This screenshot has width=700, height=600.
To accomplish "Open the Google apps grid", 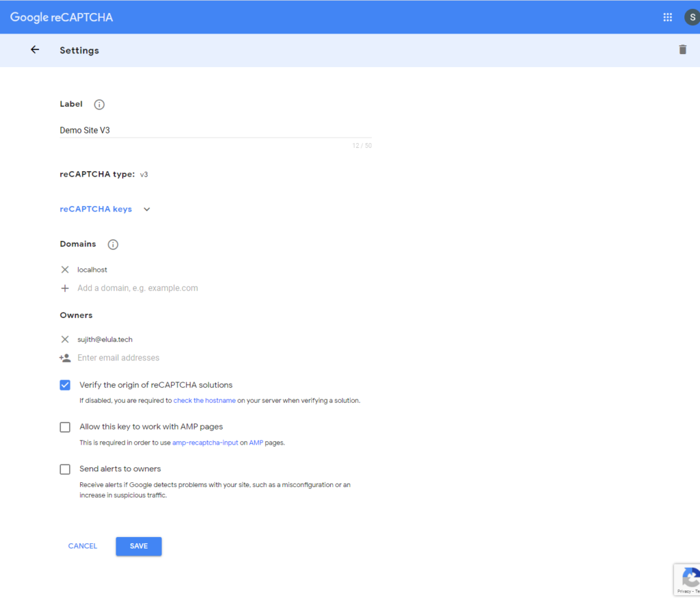I will click(x=667, y=17).
